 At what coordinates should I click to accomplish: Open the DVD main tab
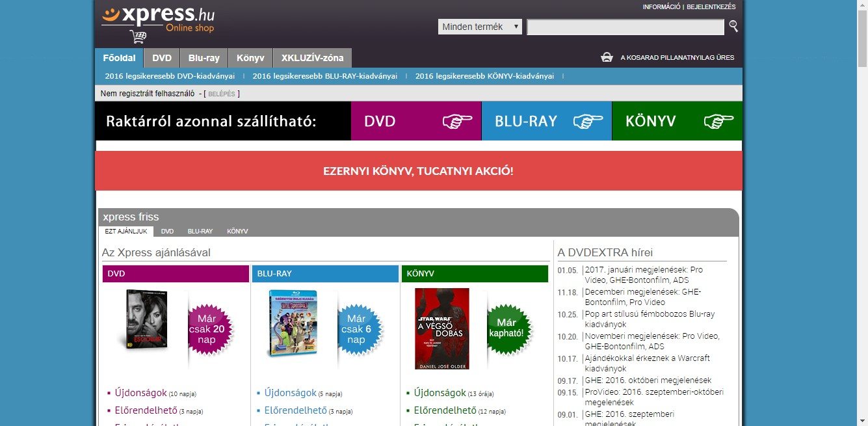(162, 58)
